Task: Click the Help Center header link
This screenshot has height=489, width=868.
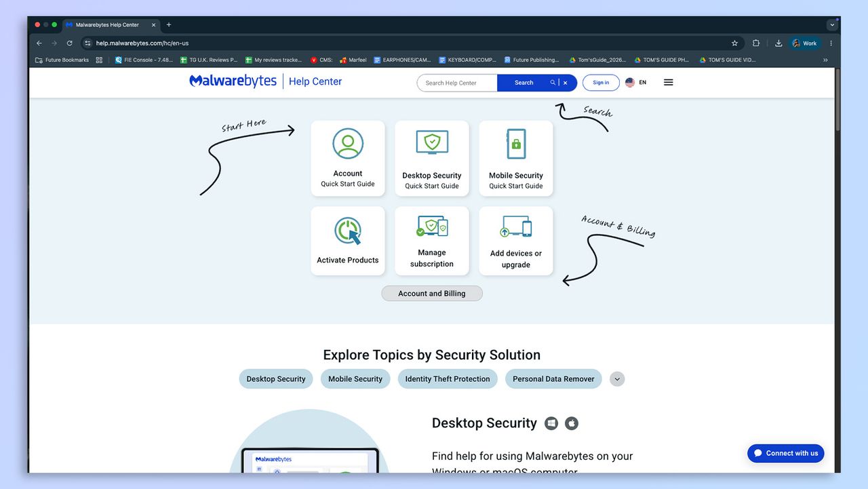Action: (315, 81)
